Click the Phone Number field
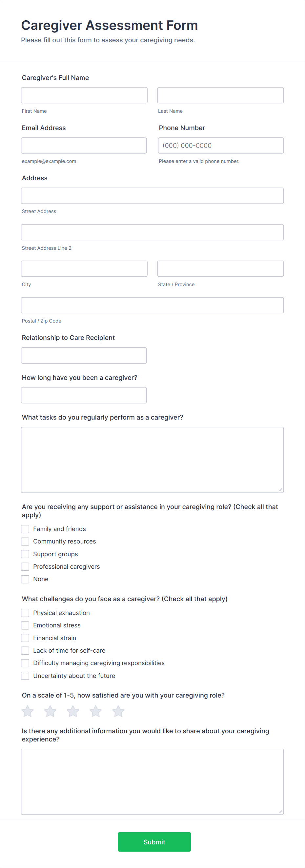Screen dimensions: 305x868 tap(221, 145)
